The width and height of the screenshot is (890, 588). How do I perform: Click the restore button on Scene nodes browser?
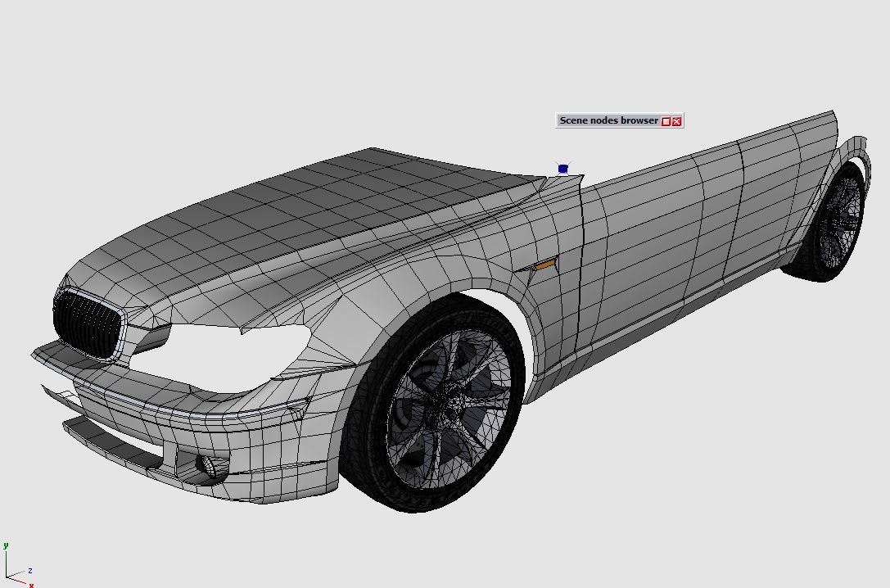tap(666, 121)
